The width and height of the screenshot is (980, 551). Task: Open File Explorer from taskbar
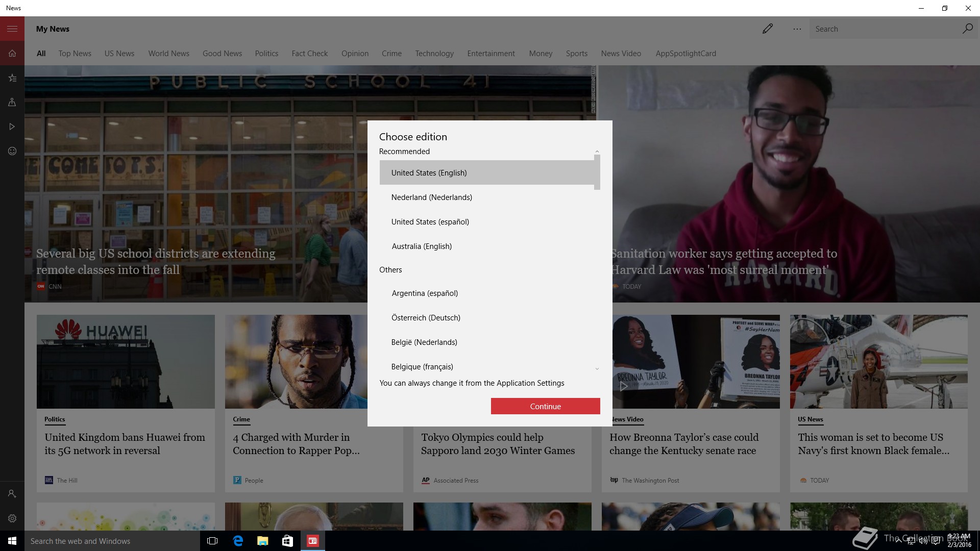pyautogui.click(x=263, y=541)
